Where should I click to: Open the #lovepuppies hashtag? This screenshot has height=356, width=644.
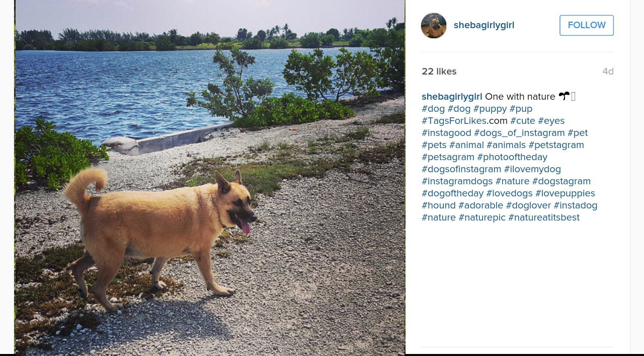point(565,193)
